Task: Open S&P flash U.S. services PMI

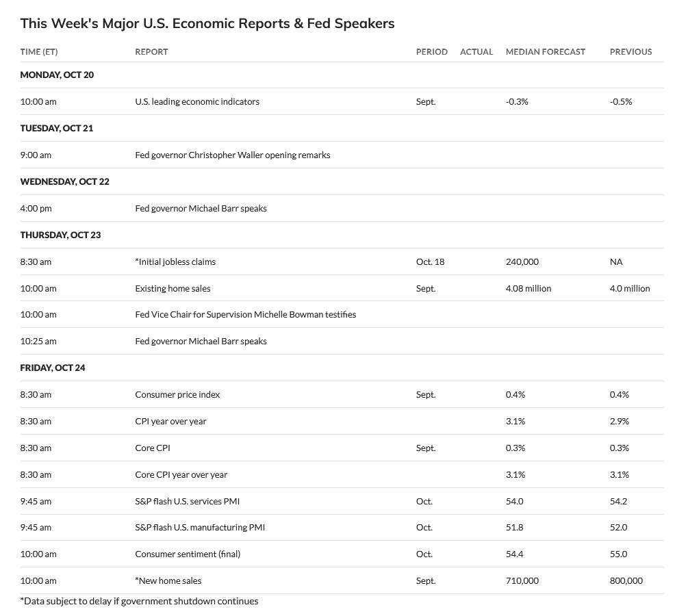Action: pyautogui.click(x=187, y=501)
